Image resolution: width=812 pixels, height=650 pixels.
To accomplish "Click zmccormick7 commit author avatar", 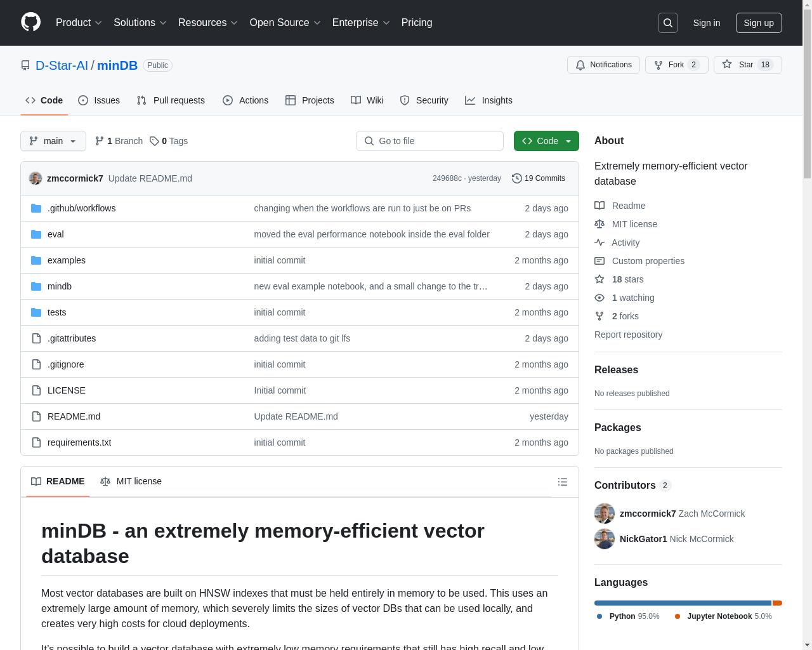I will click(x=36, y=178).
